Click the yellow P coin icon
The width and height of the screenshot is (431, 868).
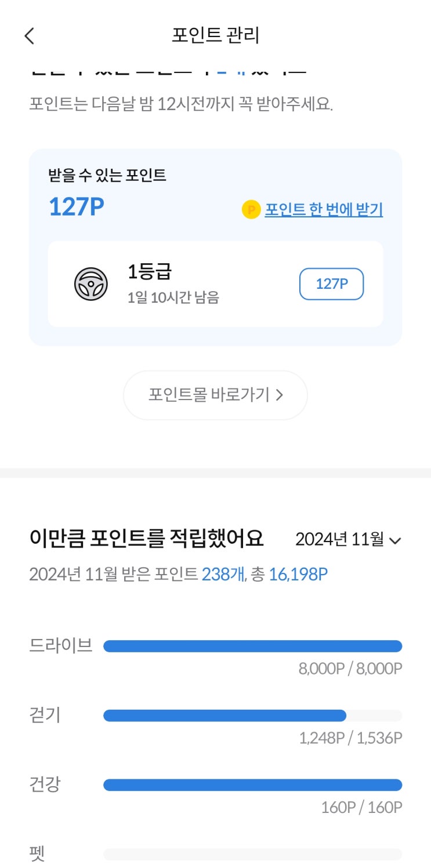pos(251,209)
